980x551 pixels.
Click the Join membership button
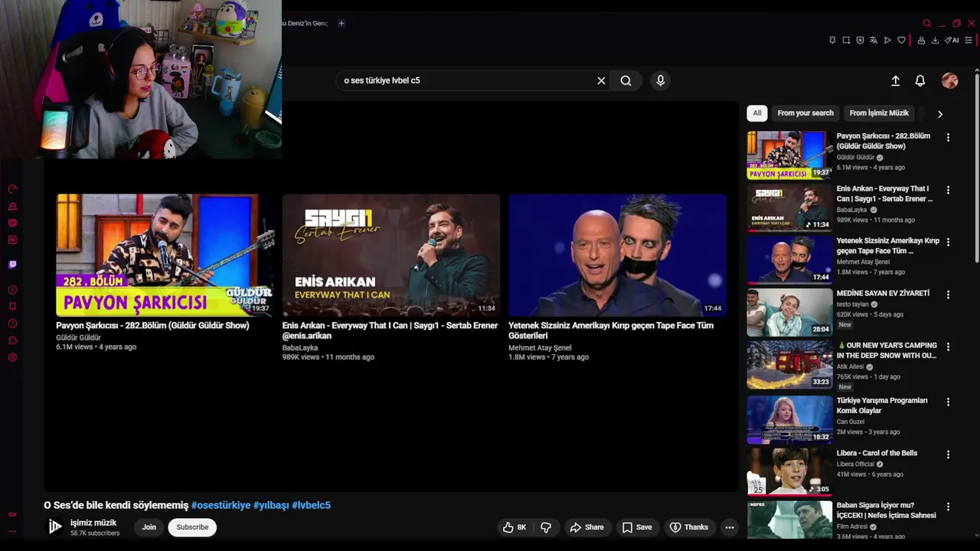(x=149, y=527)
